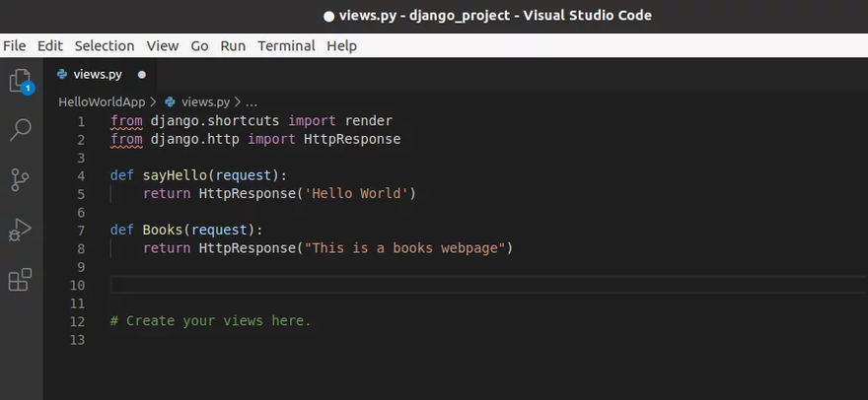Open the Source Control branch icon

20,179
